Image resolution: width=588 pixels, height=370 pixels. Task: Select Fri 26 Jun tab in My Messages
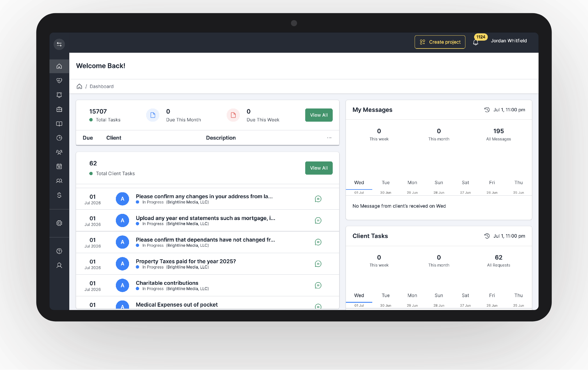coord(492,187)
